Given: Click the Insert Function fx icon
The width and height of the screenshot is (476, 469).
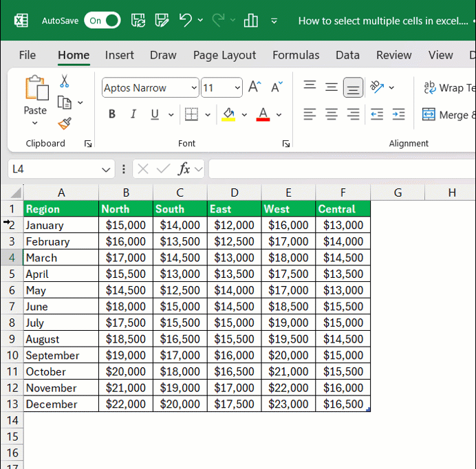Looking at the screenshot, I should pos(184,168).
